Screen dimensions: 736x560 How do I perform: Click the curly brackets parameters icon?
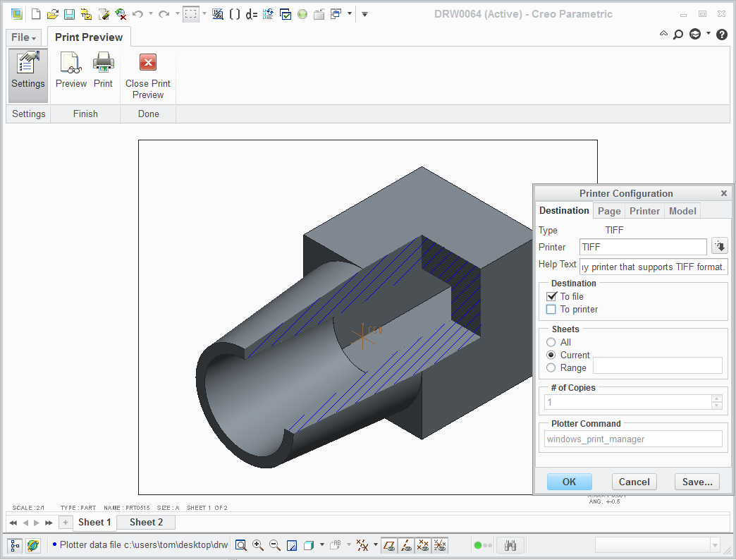(235, 14)
